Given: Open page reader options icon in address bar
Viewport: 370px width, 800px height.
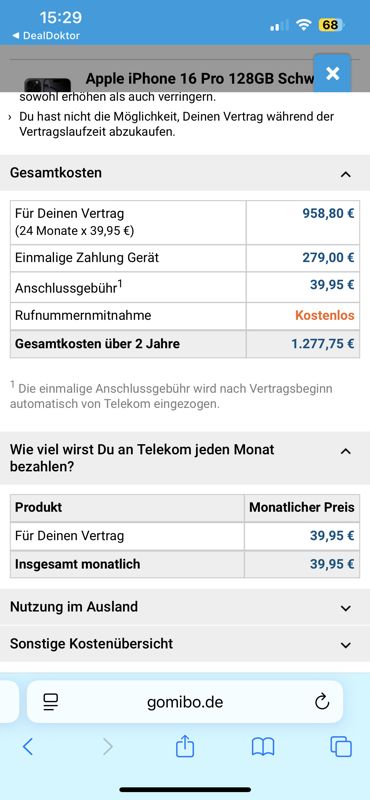Looking at the screenshot, I should (51, 703).
